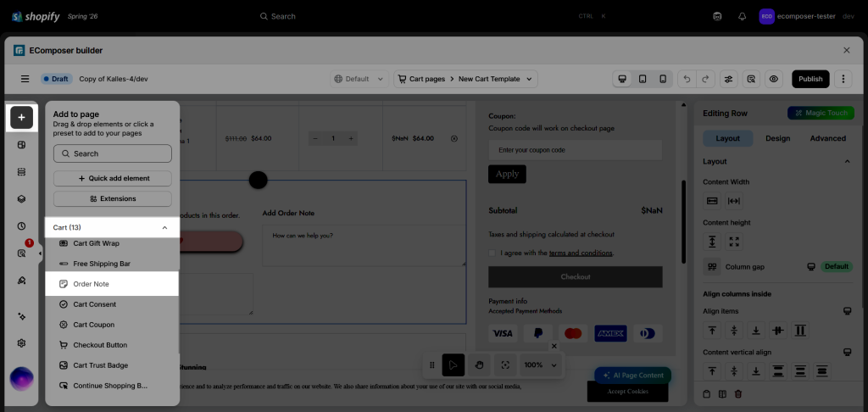Open the three-dot more options menu
The image size is (868, 412).
click(x=843, y=79)
